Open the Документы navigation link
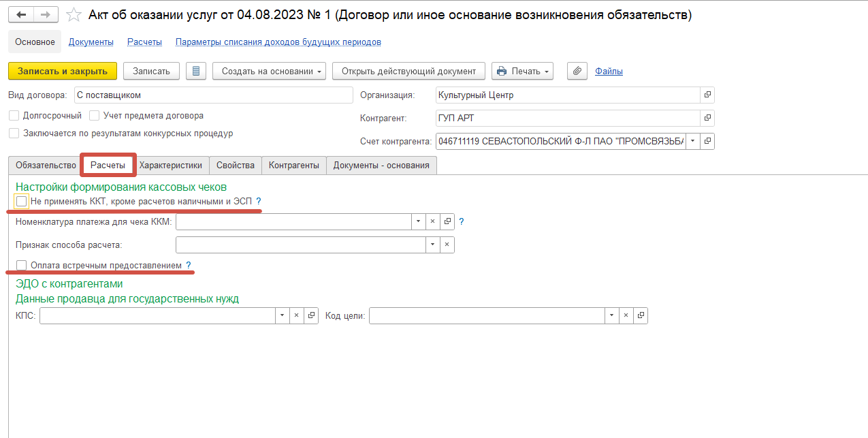Viewport: 868px width, 438px height. [x=91, y=42]
